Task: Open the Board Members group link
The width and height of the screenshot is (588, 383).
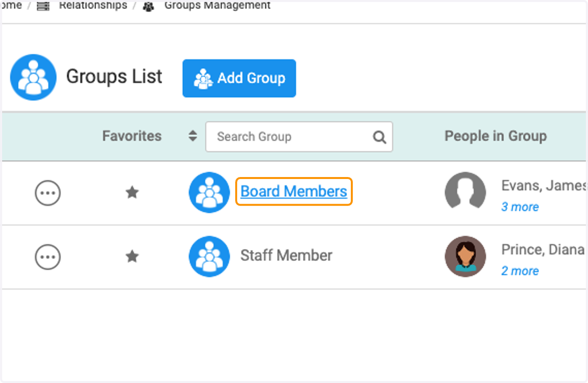Action: coord(294,191)
